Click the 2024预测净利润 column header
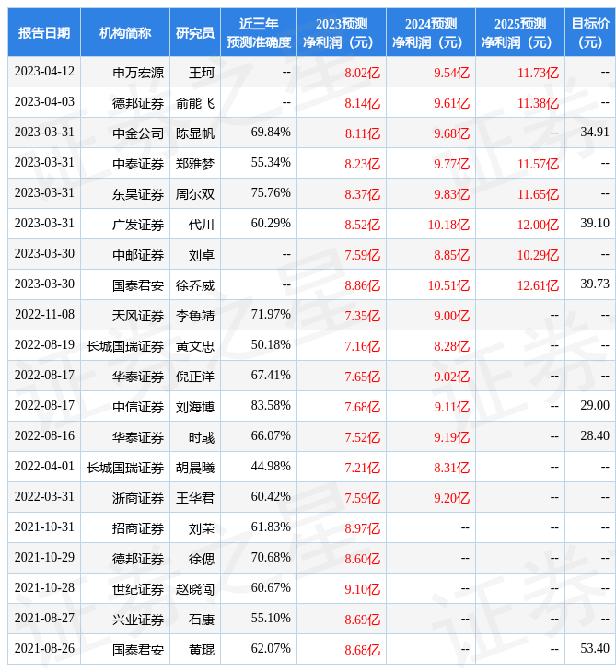The image size is (616, 672). pos(431,33)
